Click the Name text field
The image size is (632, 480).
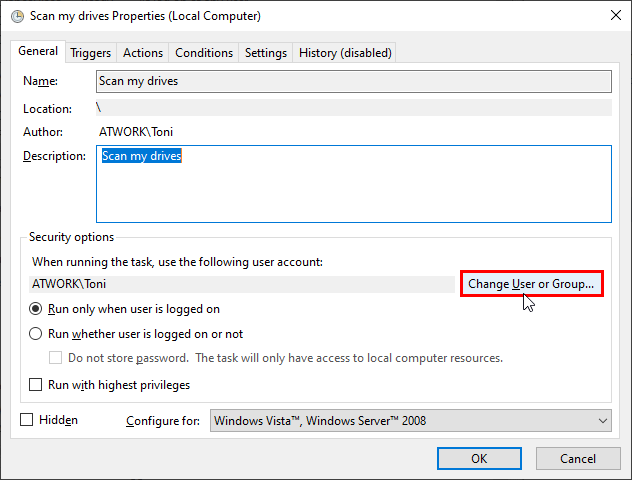[x=353, y=81]
